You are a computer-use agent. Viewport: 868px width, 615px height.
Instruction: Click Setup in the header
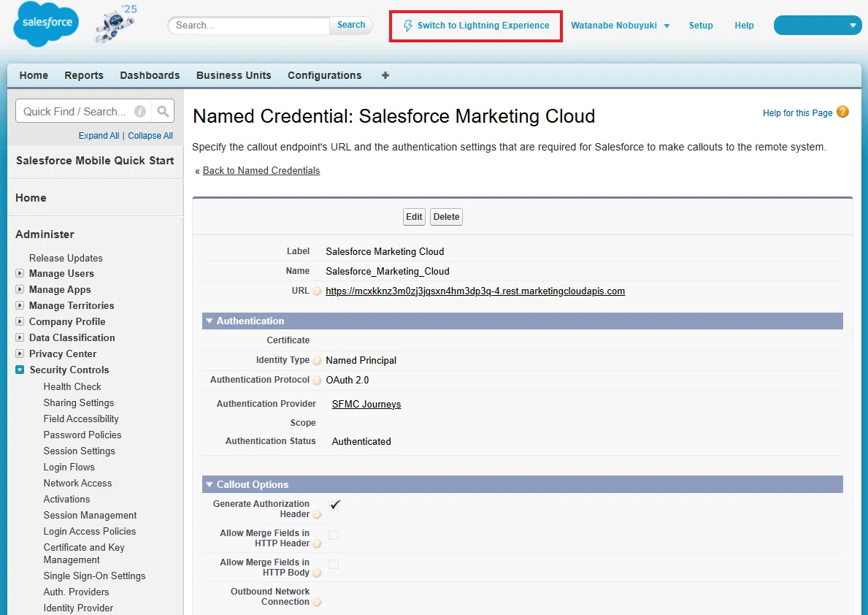tap(701, 26)
